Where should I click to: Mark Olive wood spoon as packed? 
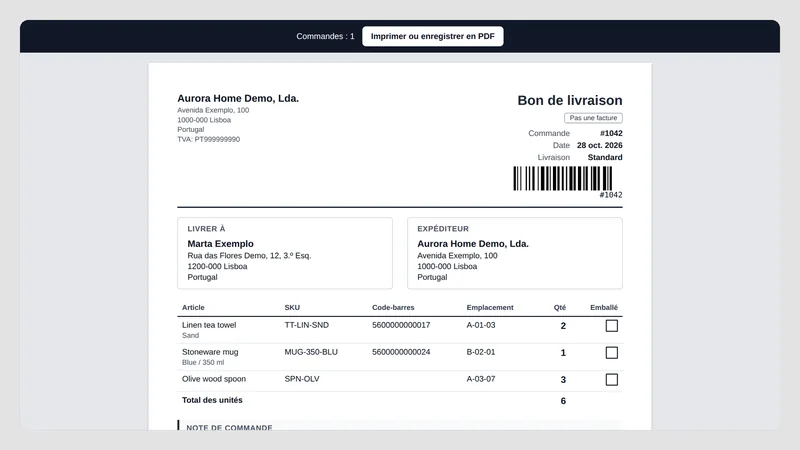coord(611,380)
